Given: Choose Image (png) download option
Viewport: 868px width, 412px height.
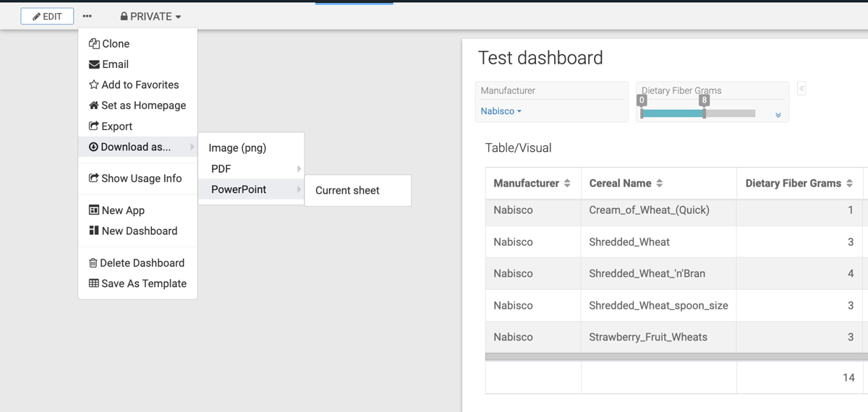Looking at the screenshot, I should (237, 148).
